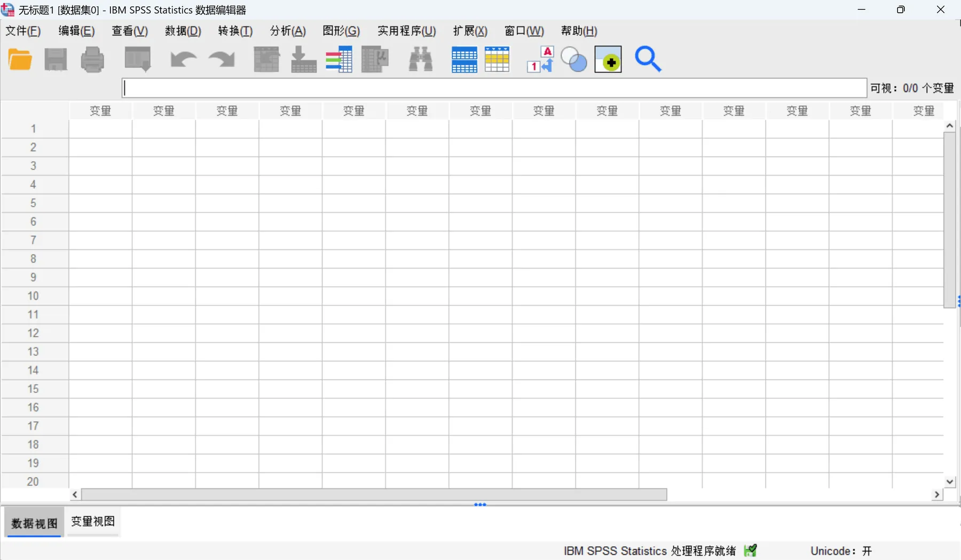Click the Use Variable Sets circles icon

coord(574,59)
